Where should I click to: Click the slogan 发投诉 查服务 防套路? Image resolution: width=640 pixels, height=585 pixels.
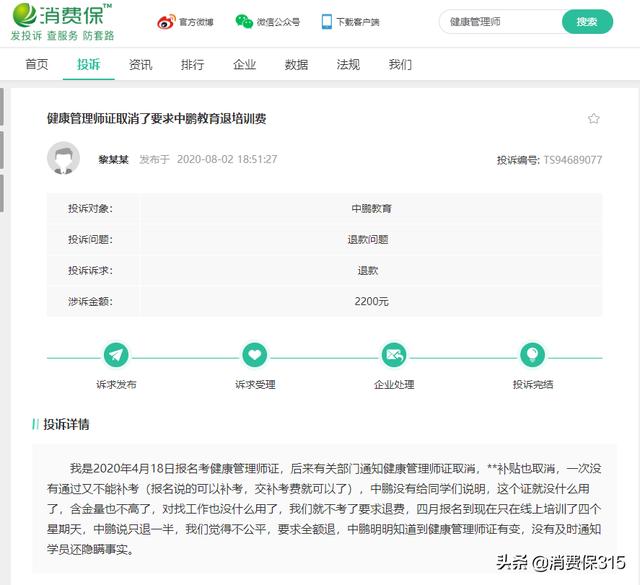pos(62,36)
